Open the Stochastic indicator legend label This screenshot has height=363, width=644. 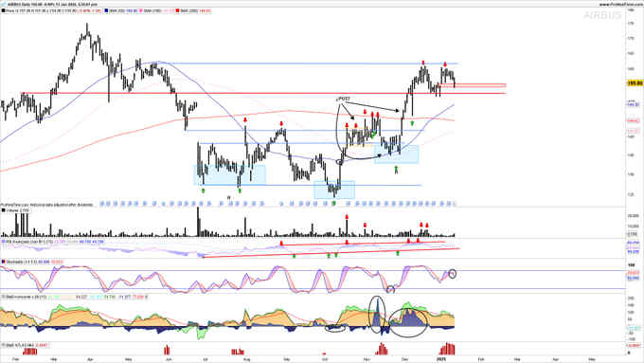22,262
